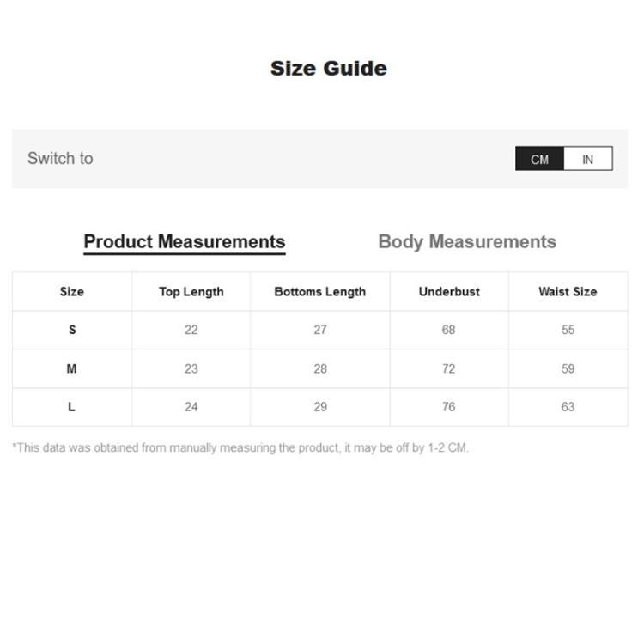Viewport: 644px width, 644px height.
Task: Select the size S row label
Action: coord(72,330)
